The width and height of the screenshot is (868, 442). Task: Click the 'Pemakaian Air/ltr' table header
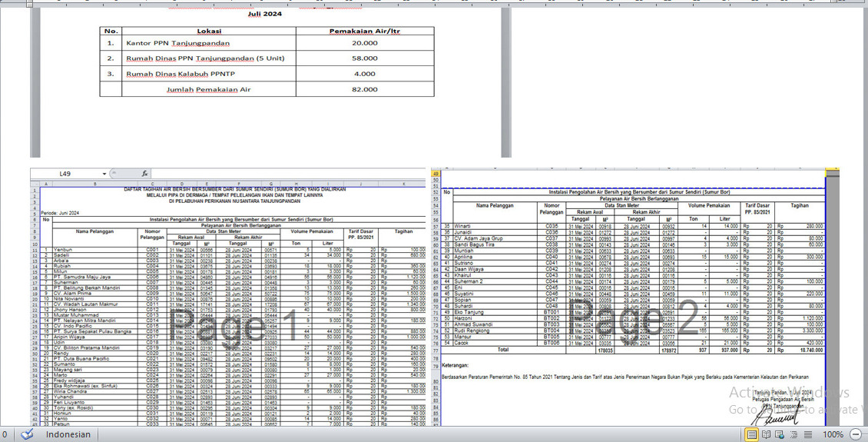tap(365, 31)
